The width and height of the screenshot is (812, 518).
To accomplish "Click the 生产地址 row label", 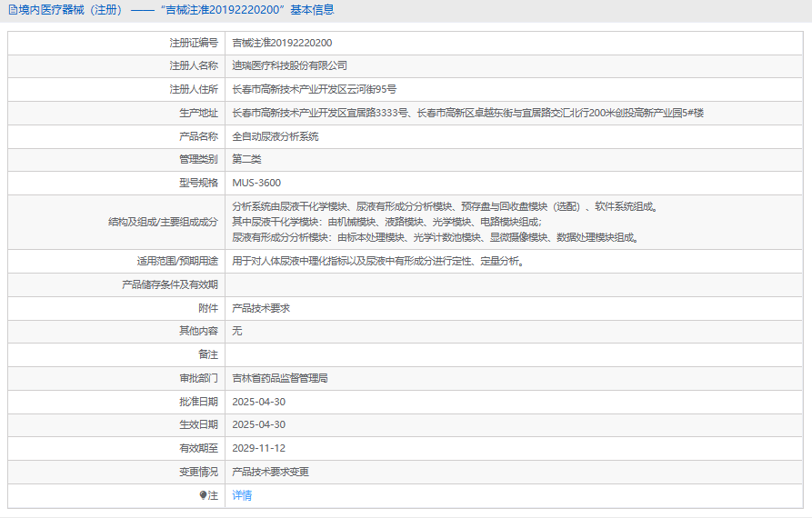I will click(x=198, y=113).
